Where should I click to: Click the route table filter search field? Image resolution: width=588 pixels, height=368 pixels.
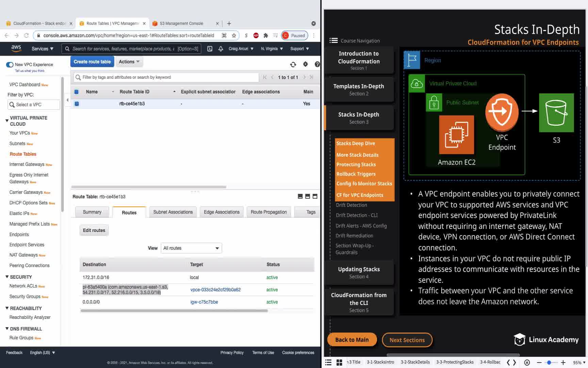click(x=166, y=77)
